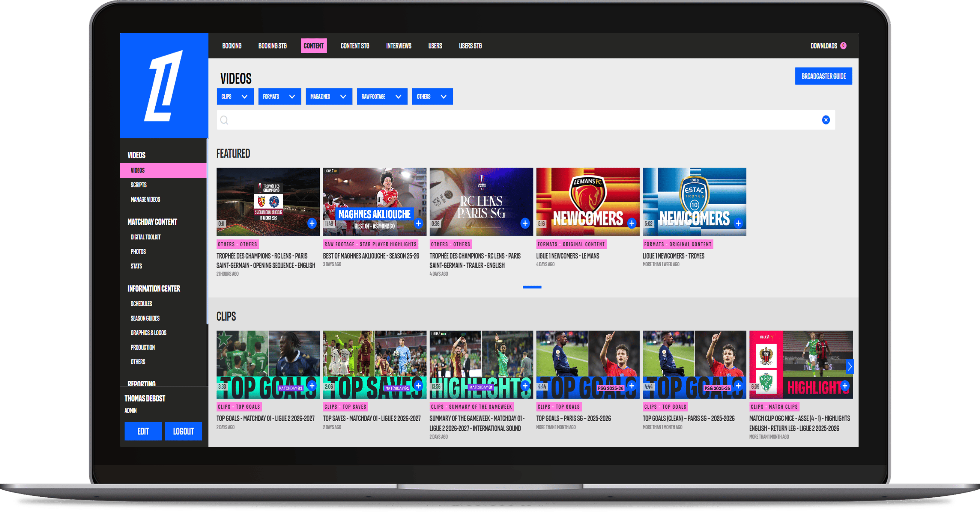Click the Clips - Match Clips tag
980x512 pixels.
(774, 406)
